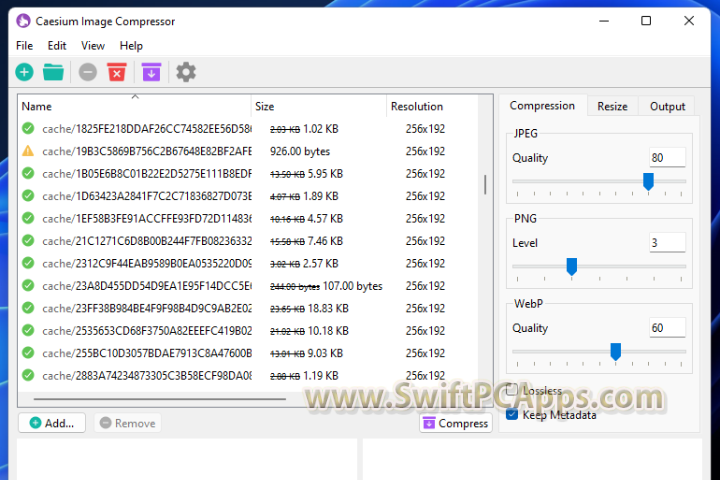The width and height of the screenshot is (720, 480).
Task: Click the Add... button
Action: tap(52, 423)
